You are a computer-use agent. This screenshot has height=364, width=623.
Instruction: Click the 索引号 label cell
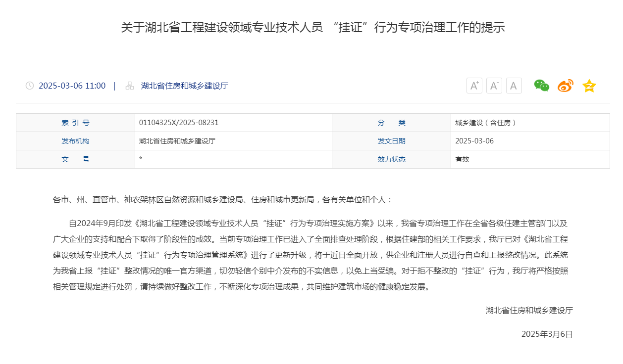point(75,123)
